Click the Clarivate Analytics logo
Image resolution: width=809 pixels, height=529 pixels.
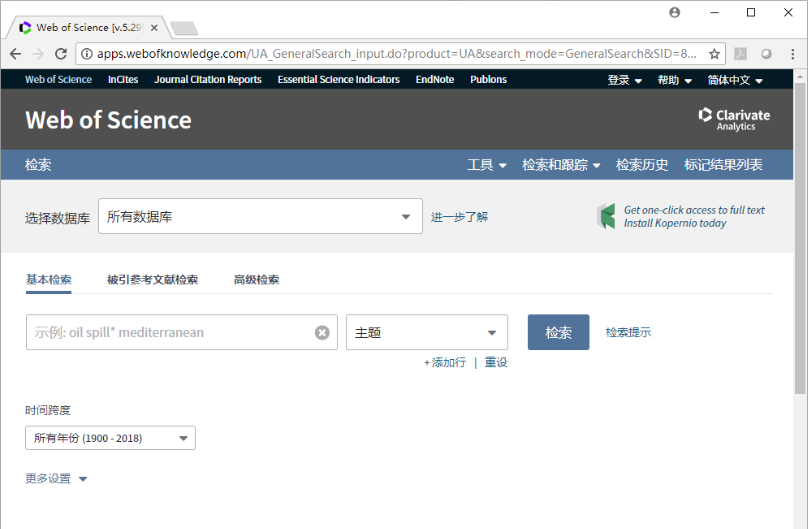[x=734, y=119]
